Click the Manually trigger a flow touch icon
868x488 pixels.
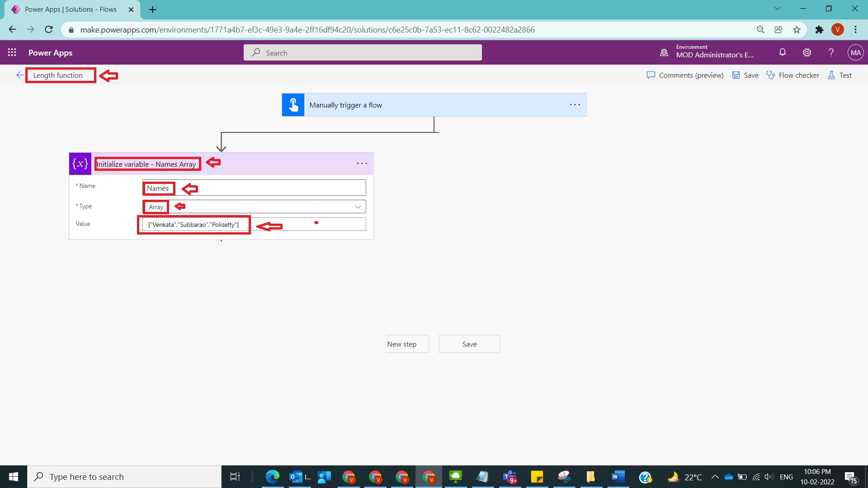293,104
